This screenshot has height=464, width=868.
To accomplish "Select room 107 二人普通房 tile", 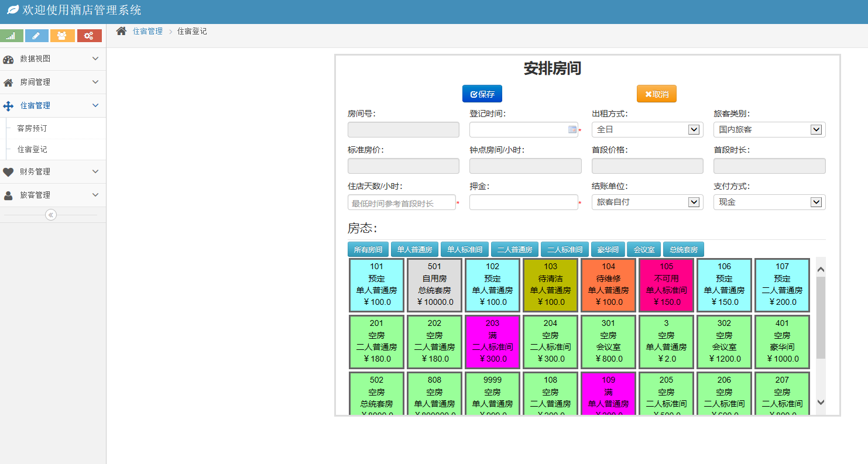I will [x=782, y=285].
